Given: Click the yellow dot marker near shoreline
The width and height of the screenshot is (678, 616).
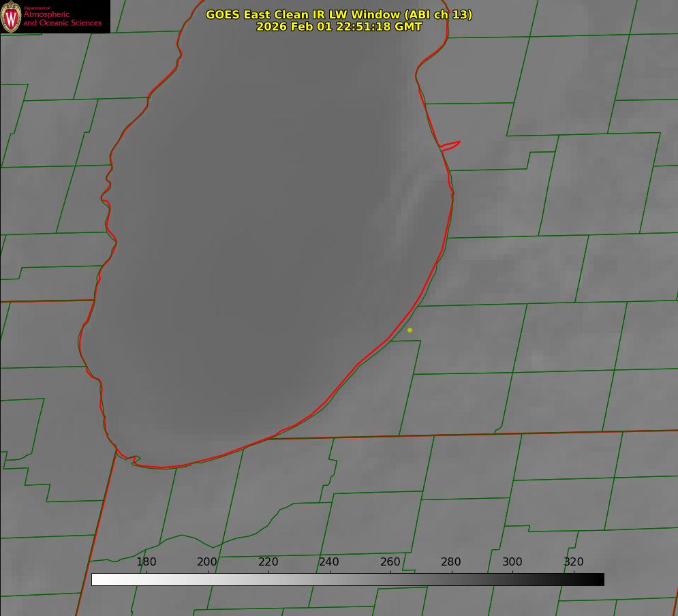Looking at the screenshot, I should click(410, 330).
